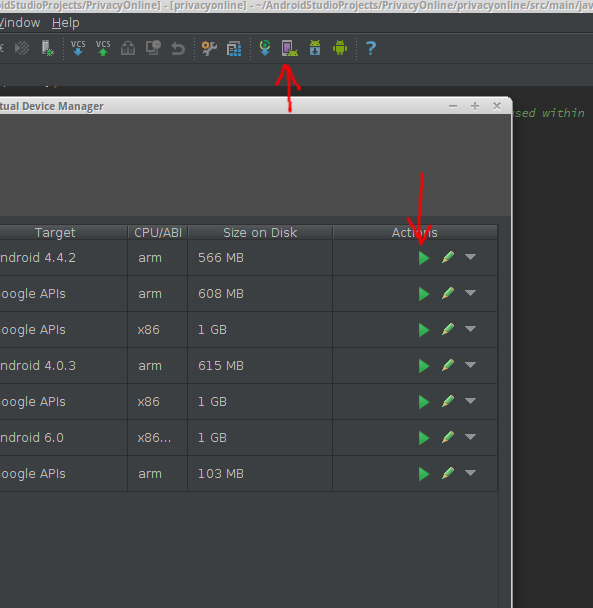This screenshot has width=593, height=608.
Task: Select the Android 4.0.3 target cell
Action: click(x=63, y=366)
